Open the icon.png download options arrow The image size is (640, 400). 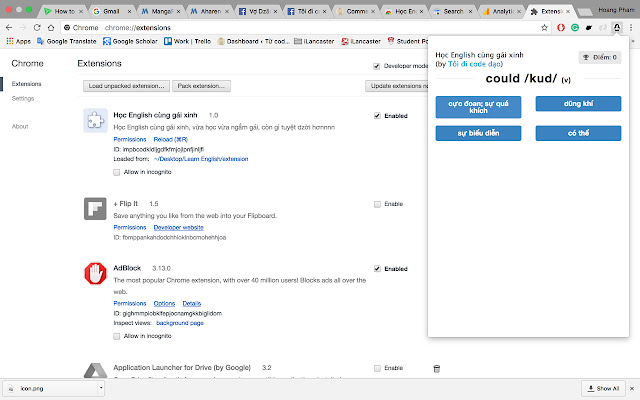pos(100,388)
